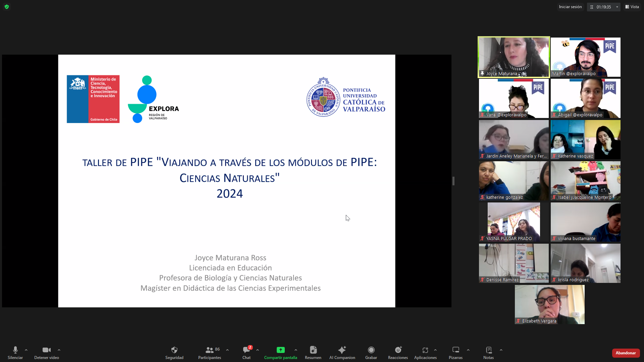Open the Notas icon
Image resolution: width=644 pixels, height=362 pixels.
tap(488, 350)
